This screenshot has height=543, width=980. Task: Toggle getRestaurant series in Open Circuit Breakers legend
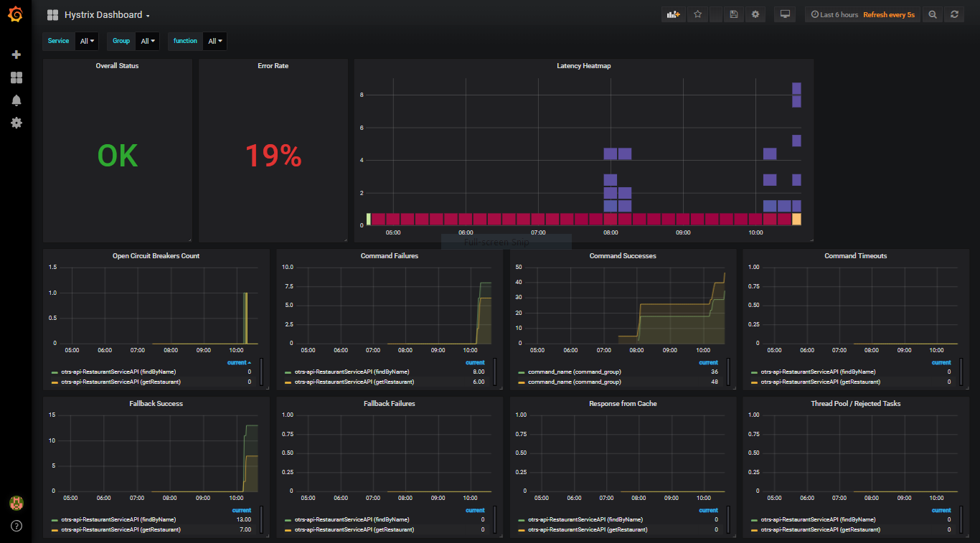118,382
